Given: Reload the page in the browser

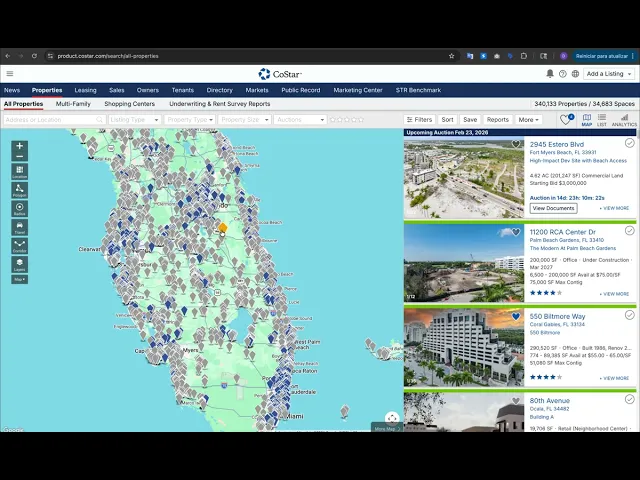Looking at the screenshot, I should 34,56.
